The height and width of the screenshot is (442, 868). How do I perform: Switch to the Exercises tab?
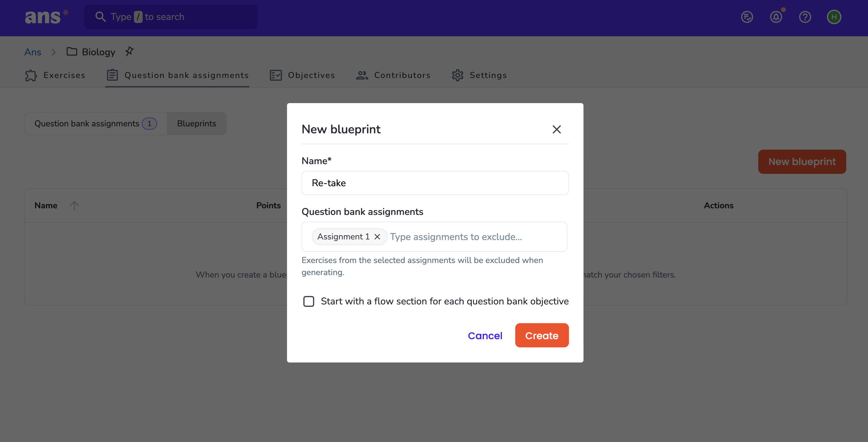55,75
